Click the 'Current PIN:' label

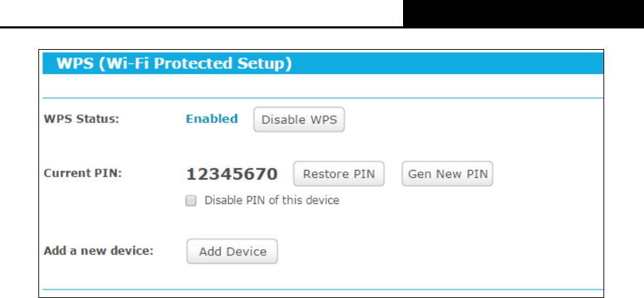point(83,173)
